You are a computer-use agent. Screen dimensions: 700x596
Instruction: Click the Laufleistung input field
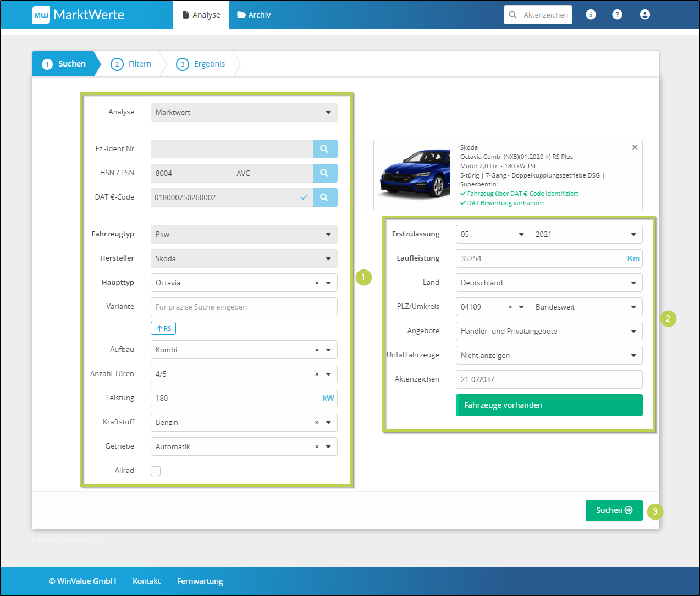tap(539, 259)
